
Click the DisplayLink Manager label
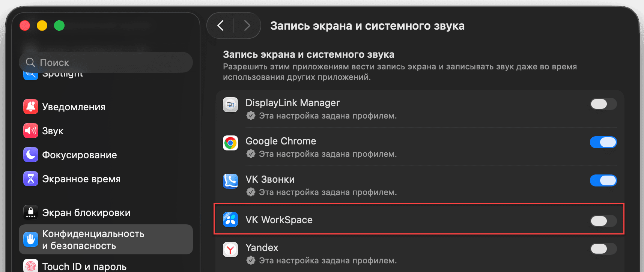point(292,103)
